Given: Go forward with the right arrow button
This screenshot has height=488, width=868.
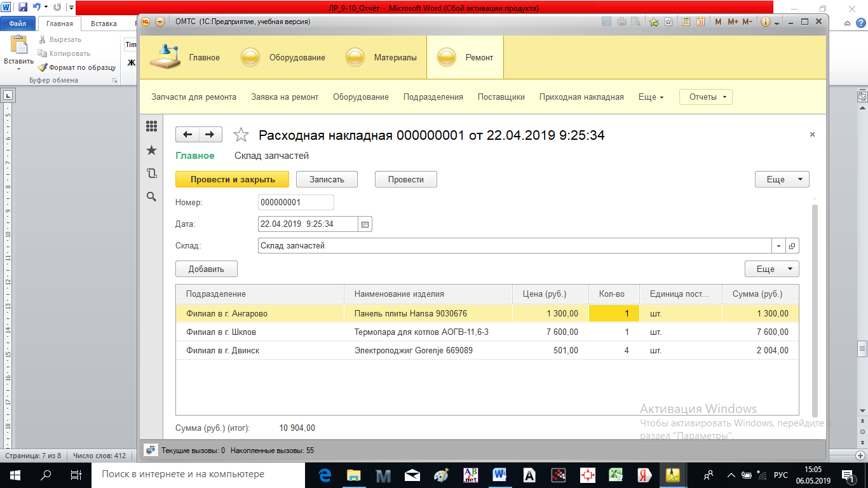Looking at the screenshot, I should click(210, 134).
